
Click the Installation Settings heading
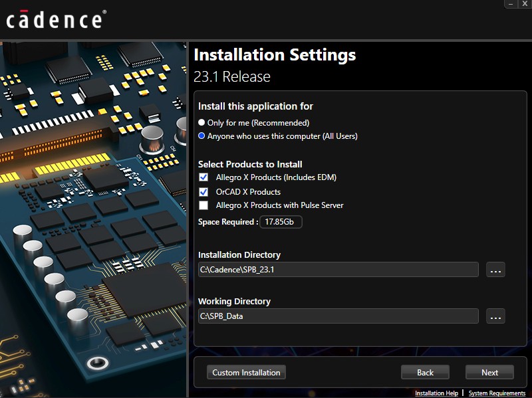click(275, 54)
